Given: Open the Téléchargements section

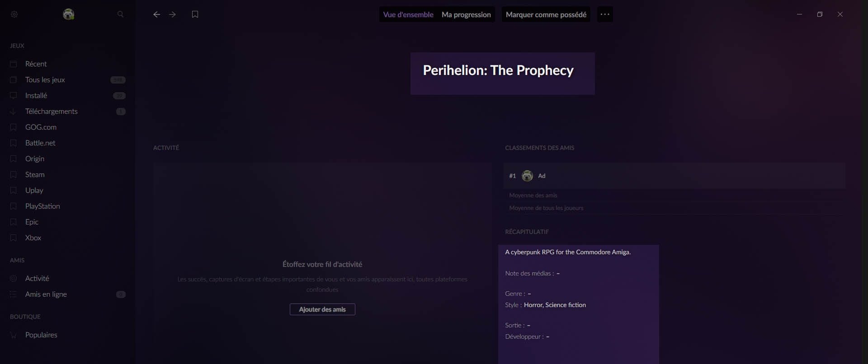Looking at the screenshot, I should point(51,112).
